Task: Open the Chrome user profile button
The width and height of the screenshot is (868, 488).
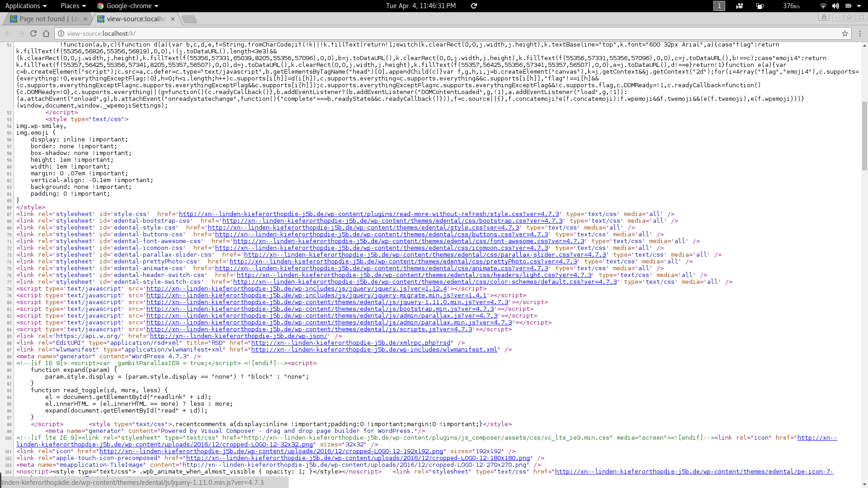Action: (824, 17)
